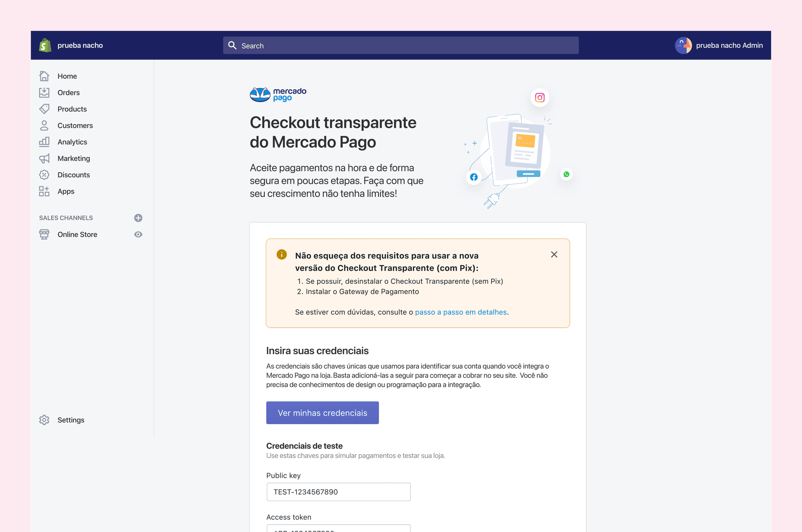
Task: Open Customers in the sidebar
Action: 75,125
